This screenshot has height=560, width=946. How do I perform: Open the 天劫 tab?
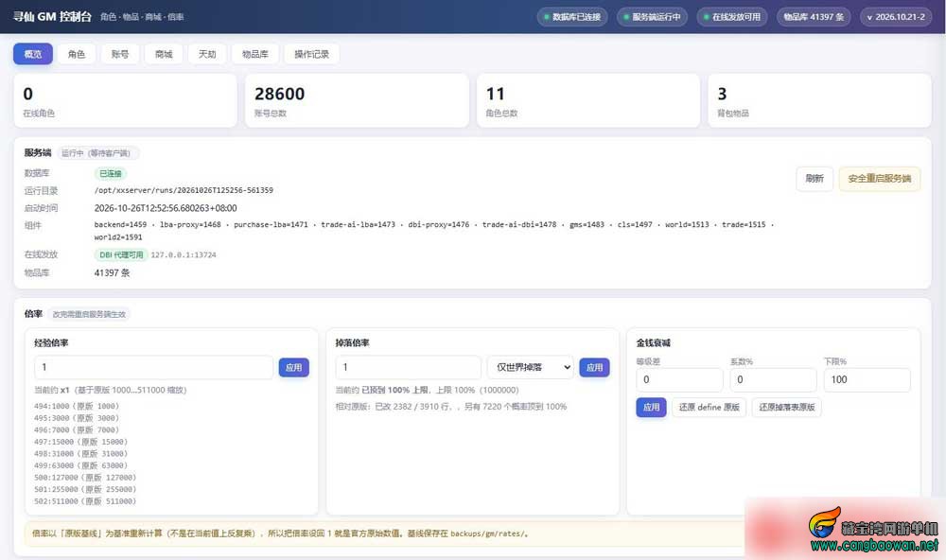click(207, 54)
